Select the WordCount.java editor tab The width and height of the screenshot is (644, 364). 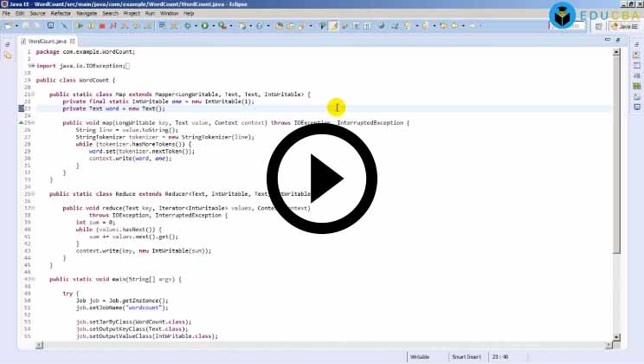click(48, 41)
